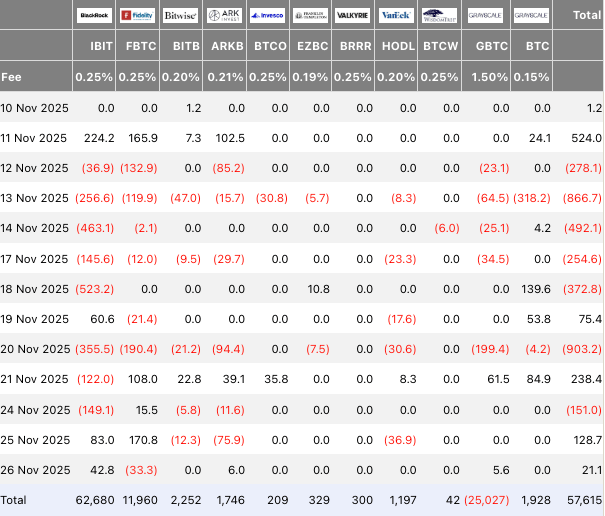The image size is (605, 516).
Task: Click the Valkyrie logo
Action: click(353, 15)
